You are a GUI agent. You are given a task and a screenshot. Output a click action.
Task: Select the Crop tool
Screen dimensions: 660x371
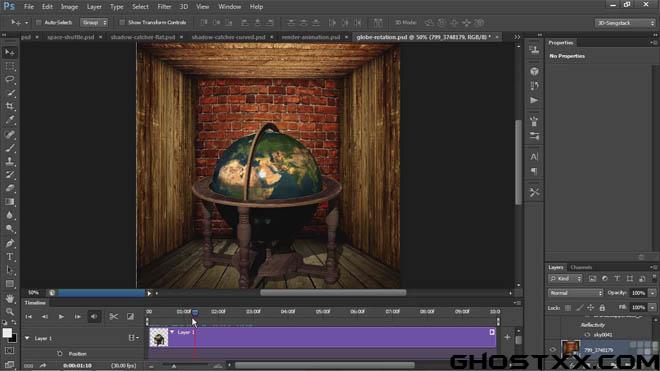(10, 106)
